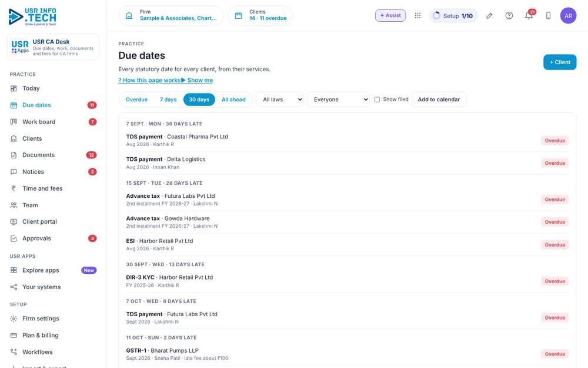Open the help question mark icon
Image resolution: width=588 pixels, height=368 pixels.
509,16
